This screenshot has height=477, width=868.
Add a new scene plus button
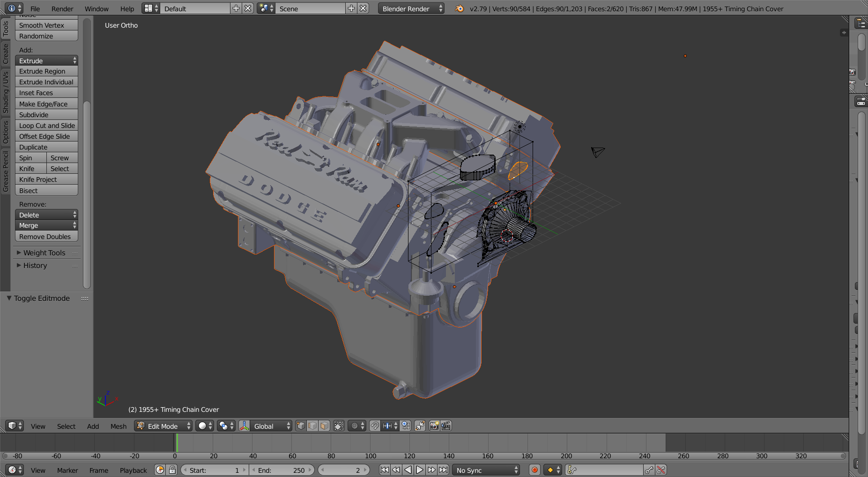(351, 8)
